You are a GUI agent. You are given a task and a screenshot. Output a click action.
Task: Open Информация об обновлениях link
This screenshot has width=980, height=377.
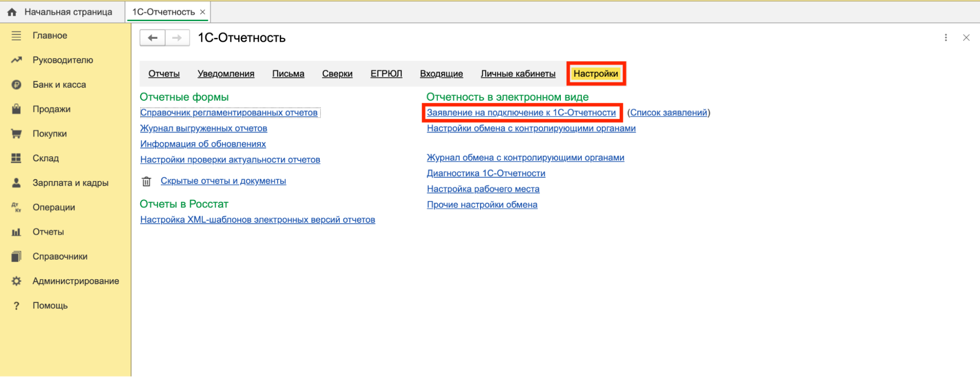click(x=203, y=144)
